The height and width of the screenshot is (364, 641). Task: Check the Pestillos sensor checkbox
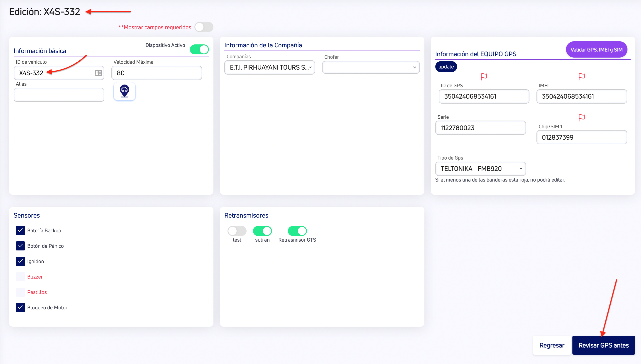(20, 292)
